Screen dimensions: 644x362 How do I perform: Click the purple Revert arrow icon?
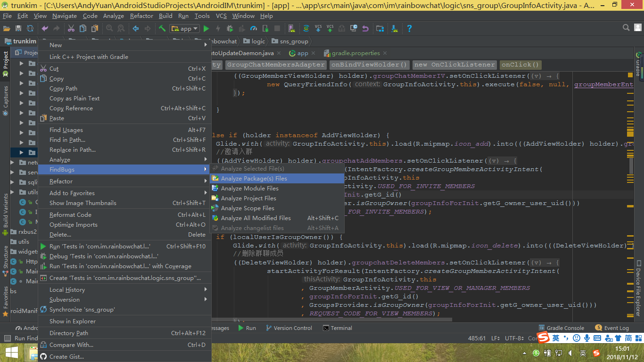(365, 28)
